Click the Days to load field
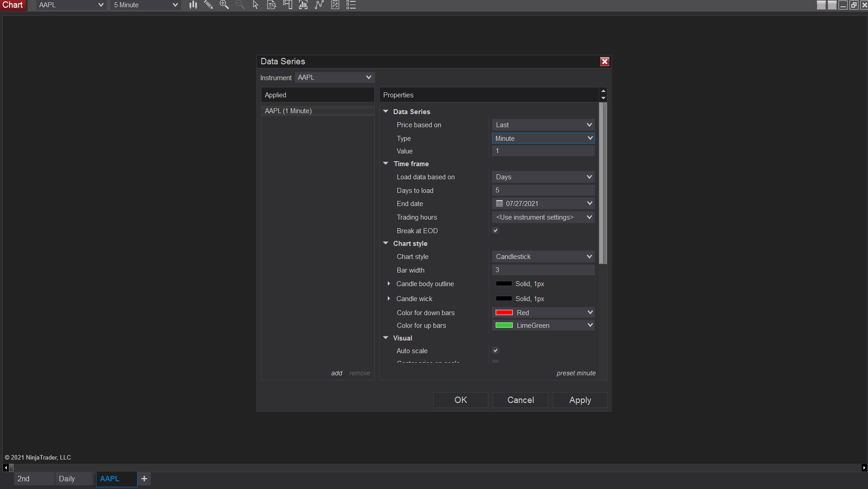The image size is (868, 489). pyautogui.click(x=543, y=191)
